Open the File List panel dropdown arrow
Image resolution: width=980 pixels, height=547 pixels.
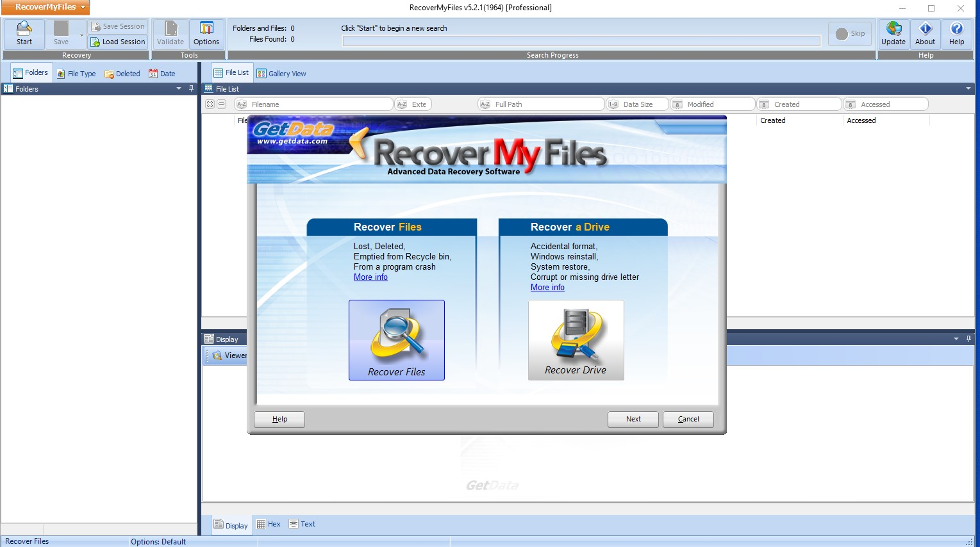pyautogui.click(x=968, y=89)
